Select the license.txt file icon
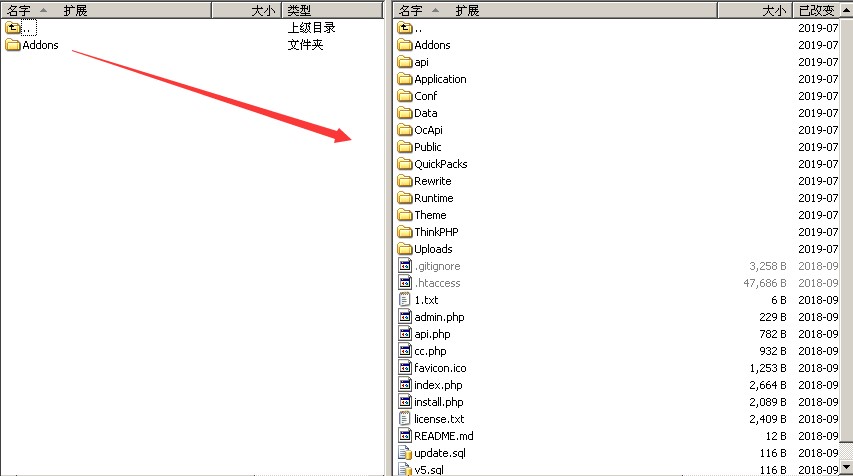The image size is (853, 476). point(405,419)
